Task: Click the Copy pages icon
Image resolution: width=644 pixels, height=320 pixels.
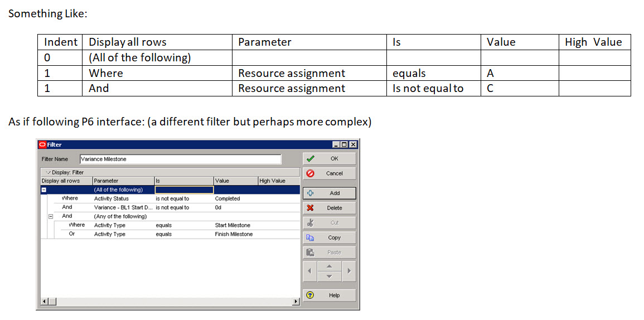Action: pyautogui.click(x=311, y=237)
